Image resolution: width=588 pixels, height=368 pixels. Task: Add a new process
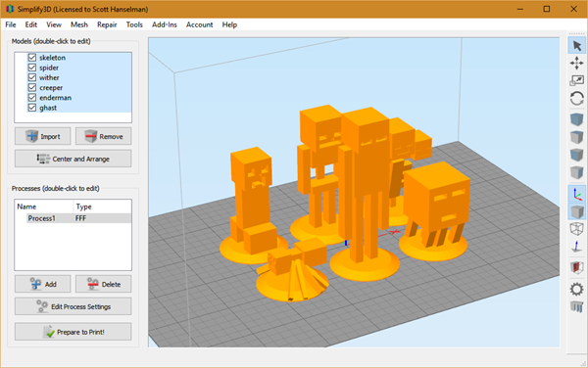43,284
